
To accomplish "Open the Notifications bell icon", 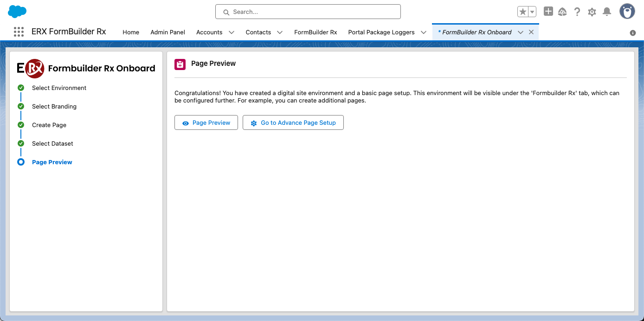I will pyautogui.click(x=607, y=12).
